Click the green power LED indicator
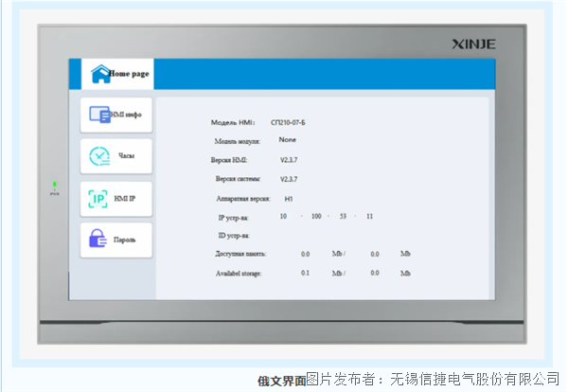Viewport: 568px width, 392px height. coord(54,184)
